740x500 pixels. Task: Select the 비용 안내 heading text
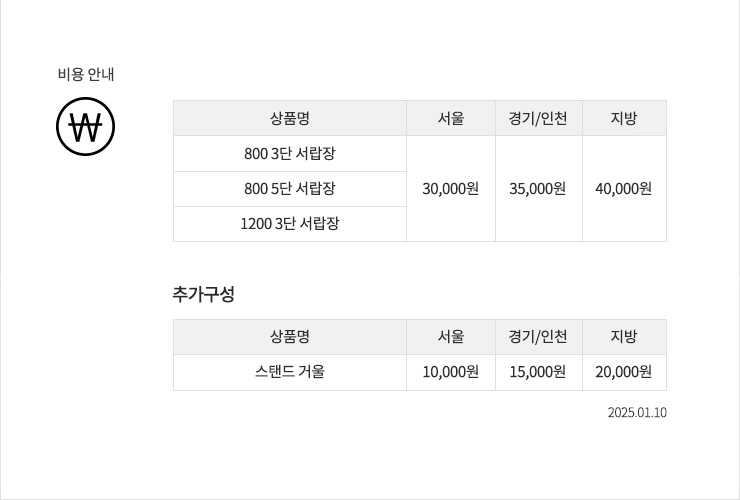click(x=86, y=74)
